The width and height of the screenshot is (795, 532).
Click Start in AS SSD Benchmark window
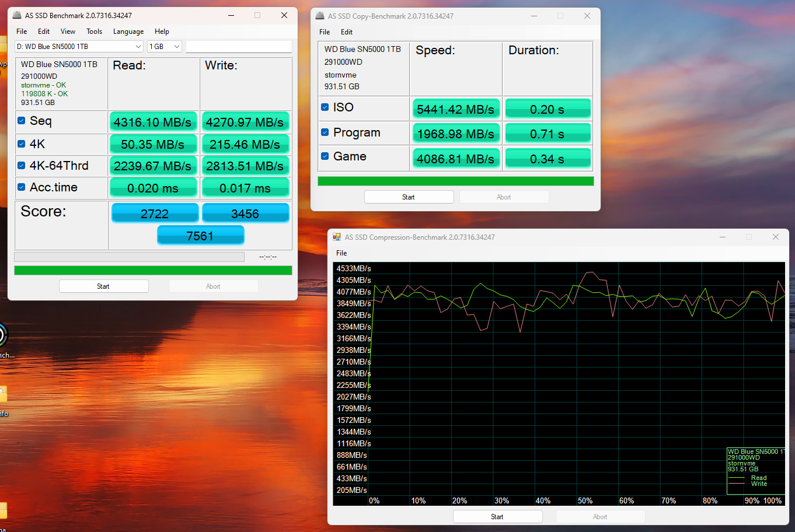point(104,286)
